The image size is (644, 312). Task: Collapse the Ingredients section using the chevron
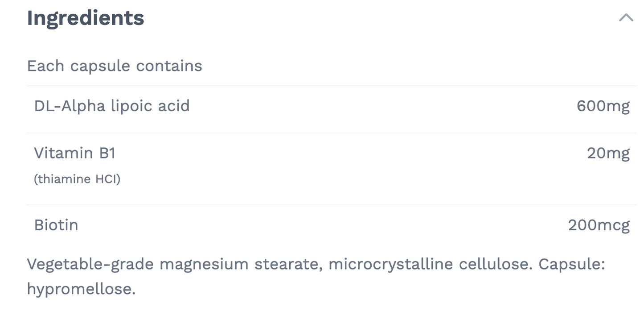[626, 18]
